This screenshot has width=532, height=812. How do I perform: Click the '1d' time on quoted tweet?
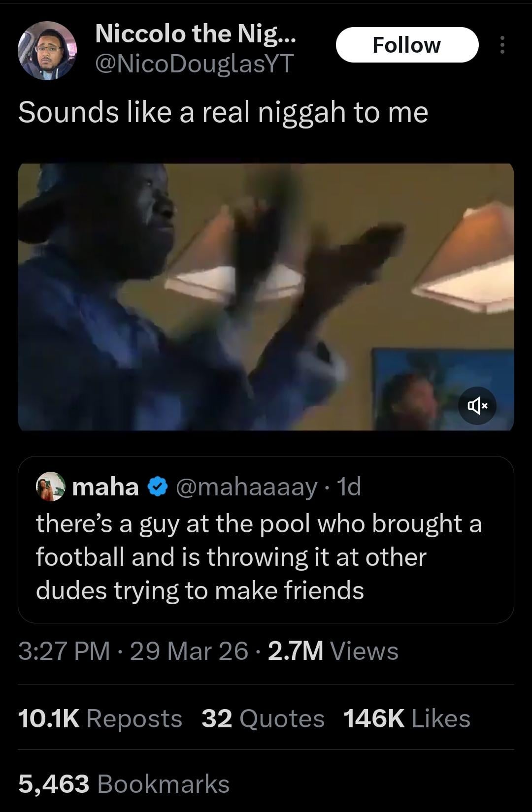(x=349, y=487)
